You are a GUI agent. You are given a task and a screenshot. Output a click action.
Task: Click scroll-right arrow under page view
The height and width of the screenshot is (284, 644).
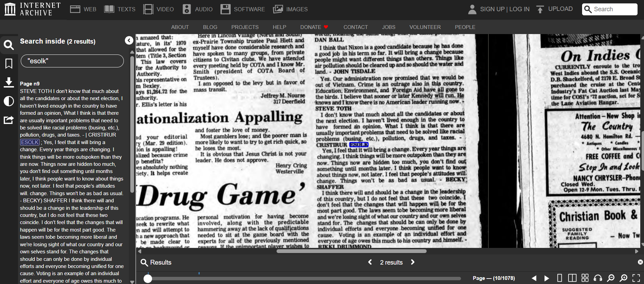click(x=637, y=251)
